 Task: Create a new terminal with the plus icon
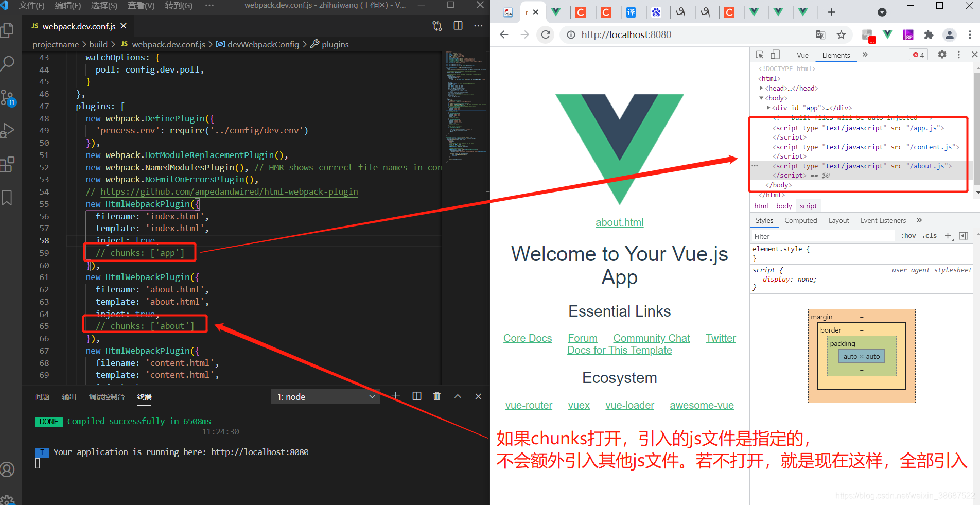(395, 396)
